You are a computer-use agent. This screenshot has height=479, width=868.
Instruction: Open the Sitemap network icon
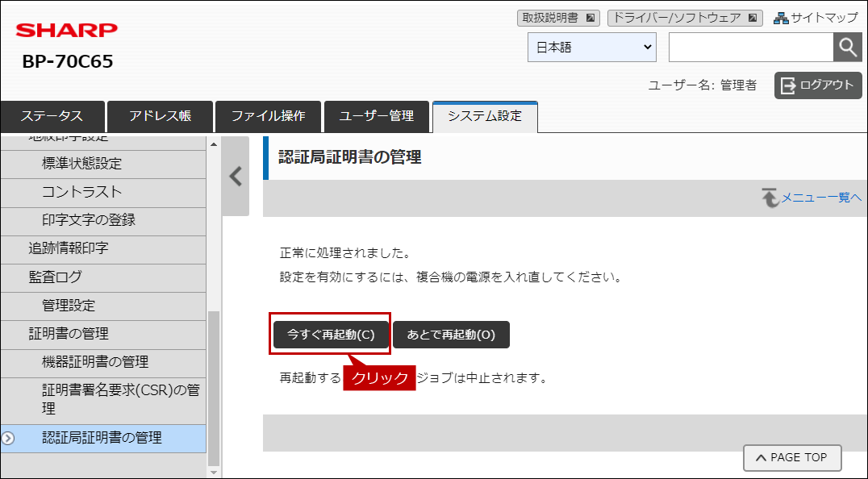tap(781, 19)
